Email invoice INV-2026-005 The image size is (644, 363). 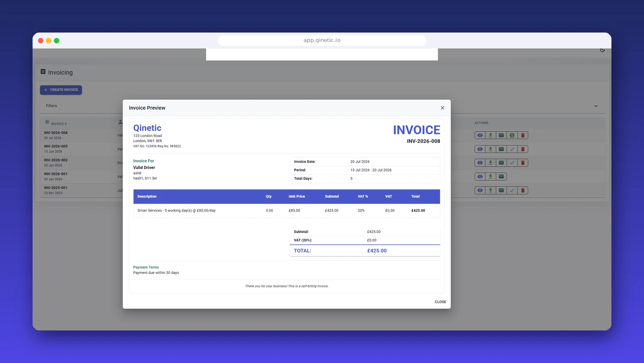(501, 149)
